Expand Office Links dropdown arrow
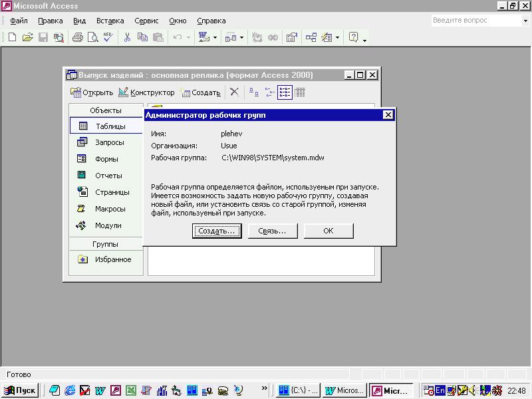The width and height of the screenshot is (532, 399). coord(215,37)
